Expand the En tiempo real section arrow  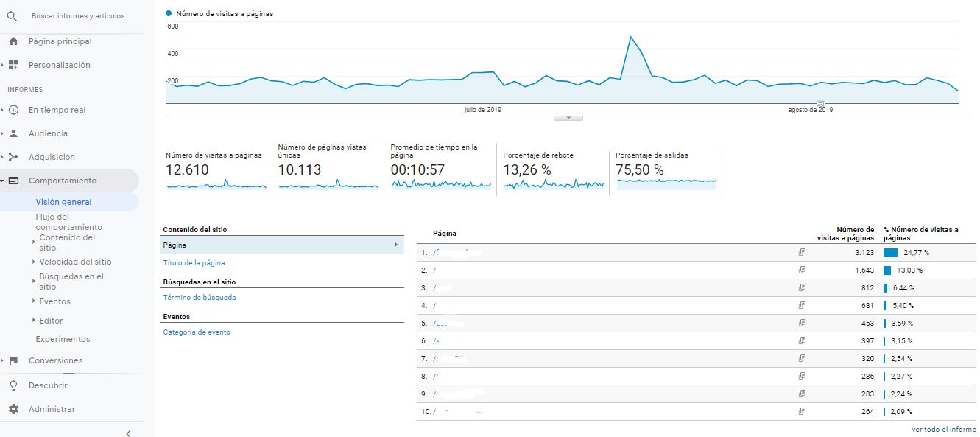pyautogui.click(x=3, y=110)
